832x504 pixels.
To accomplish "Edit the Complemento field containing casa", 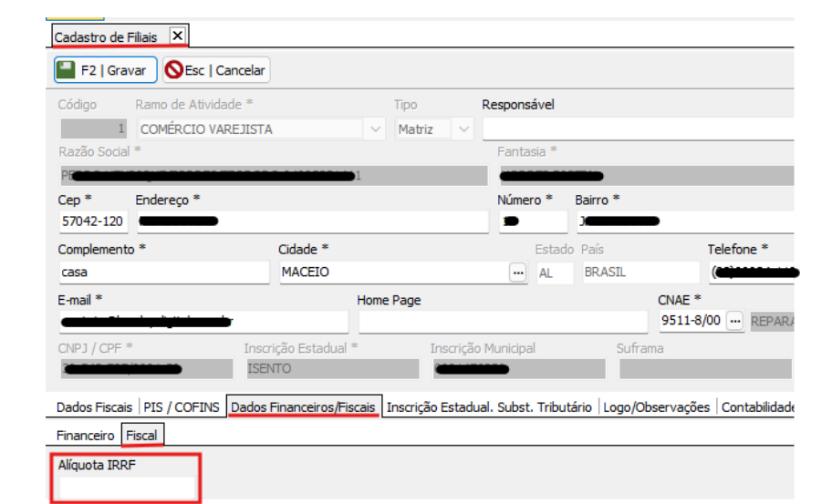I will [x=162, y=273].
